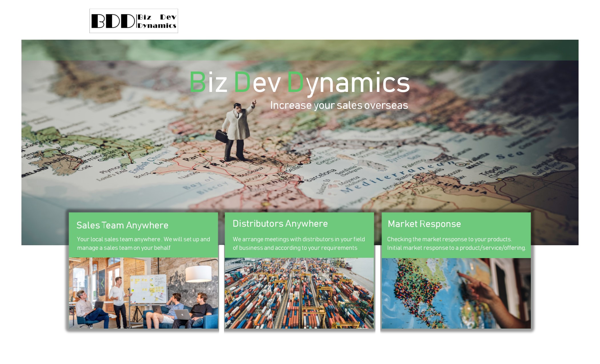Click the Barcelona label on hero map
The height and width of the screenshot is (364, 600).
(x=321, y=175)
